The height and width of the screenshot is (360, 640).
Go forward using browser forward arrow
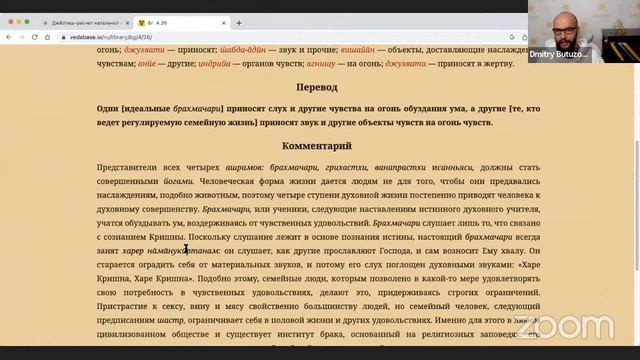(x=22, y=37)
